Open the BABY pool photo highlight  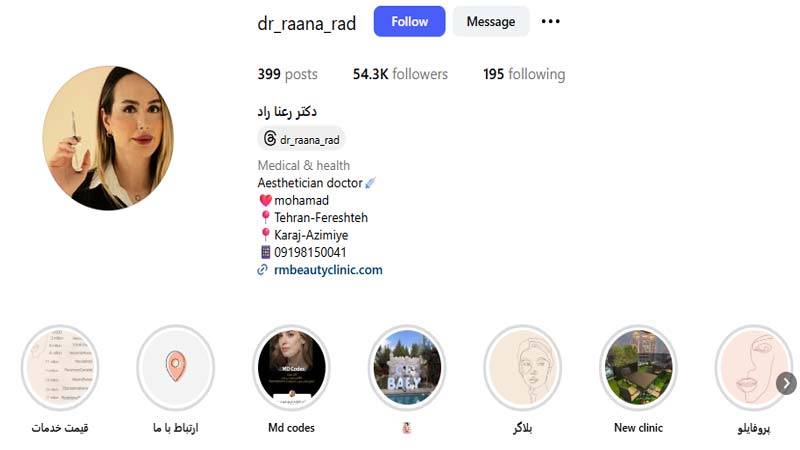407,367
